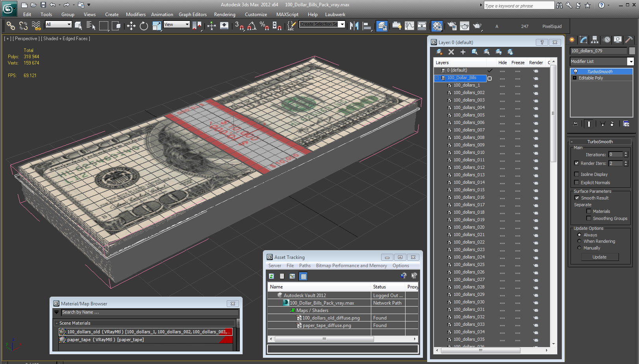Activate Select and Scale tool
639x364 pixels.
[x=156, y=26]
